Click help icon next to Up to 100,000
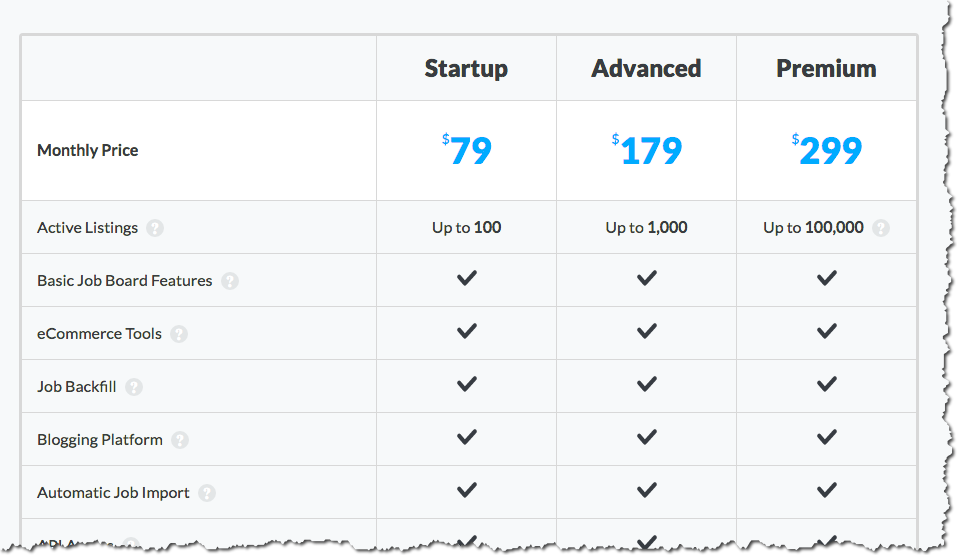This screenshot has width=957, height=555. pos(880,228)
